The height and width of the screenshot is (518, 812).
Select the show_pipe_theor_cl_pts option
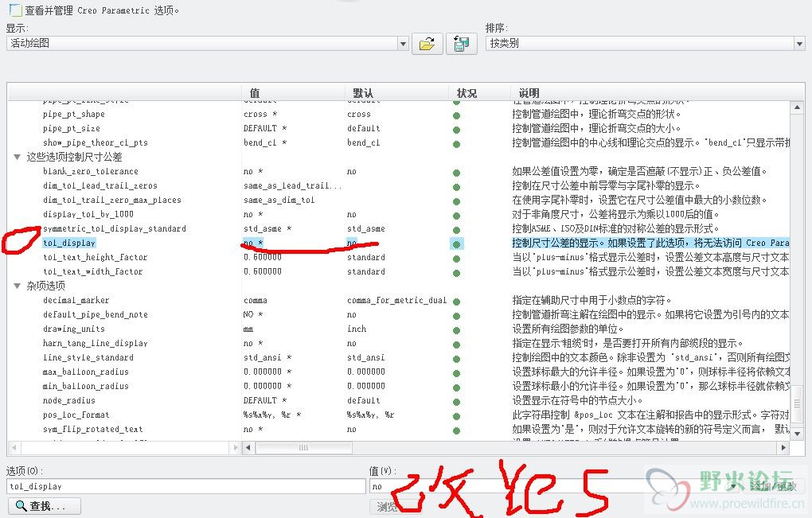(x=96, y=142)
